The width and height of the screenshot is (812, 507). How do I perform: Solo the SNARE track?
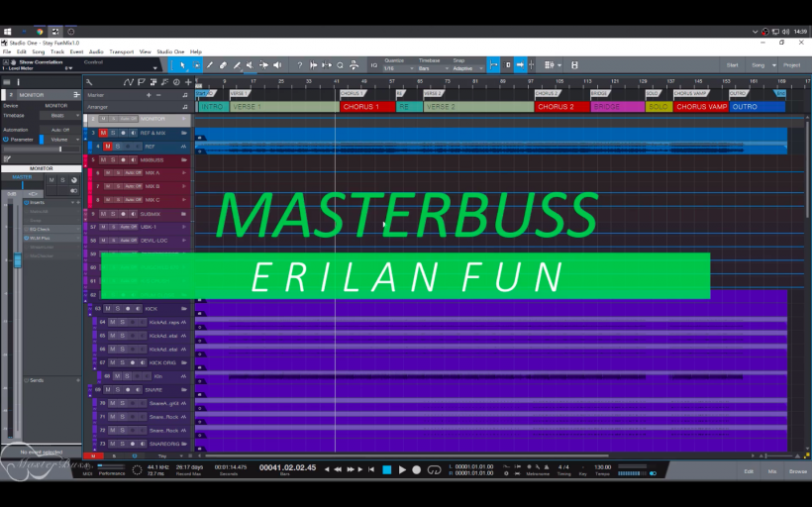coord(118,390)
